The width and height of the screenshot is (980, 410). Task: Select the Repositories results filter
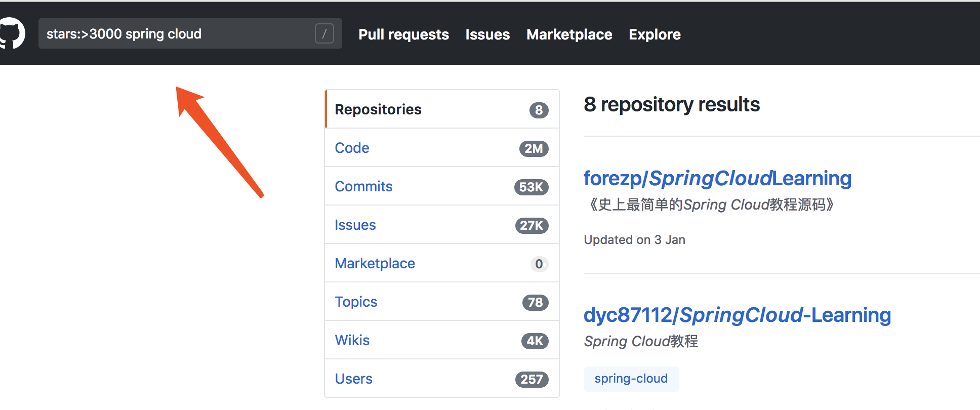point(378,109)
